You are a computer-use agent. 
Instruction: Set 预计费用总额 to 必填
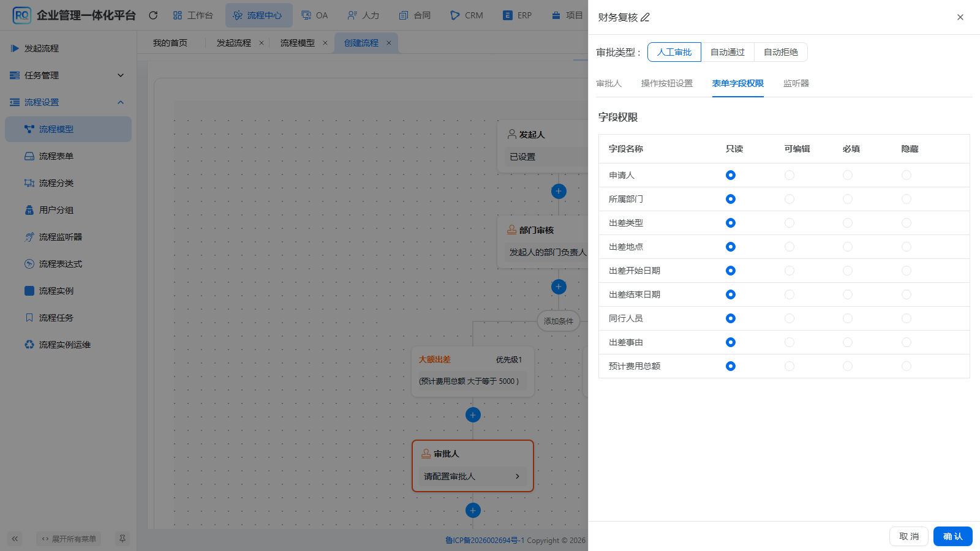(x=848, y=366)
